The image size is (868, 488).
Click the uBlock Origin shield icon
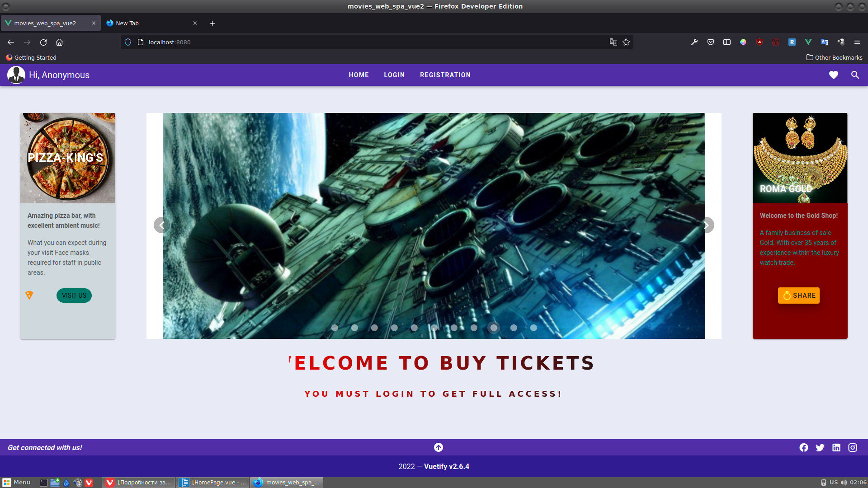click(x=759, y=42)
